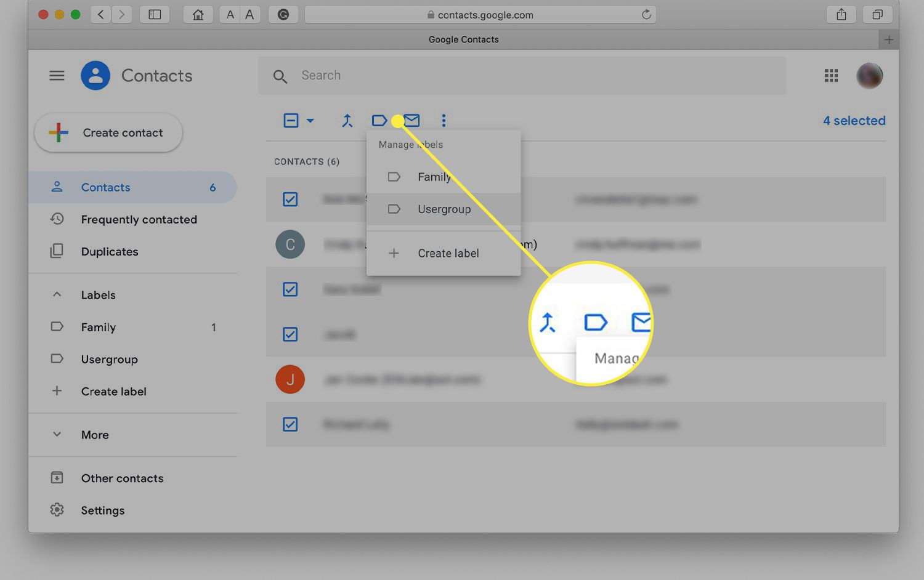Expand the More section chevron
The height and width of the screenshot is (580, 924).
(57, 434)
